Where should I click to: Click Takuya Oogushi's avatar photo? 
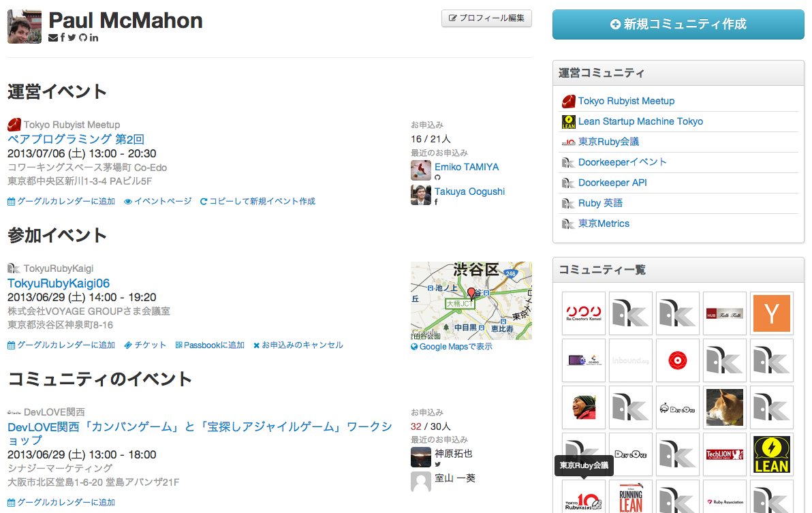point(421,195)
